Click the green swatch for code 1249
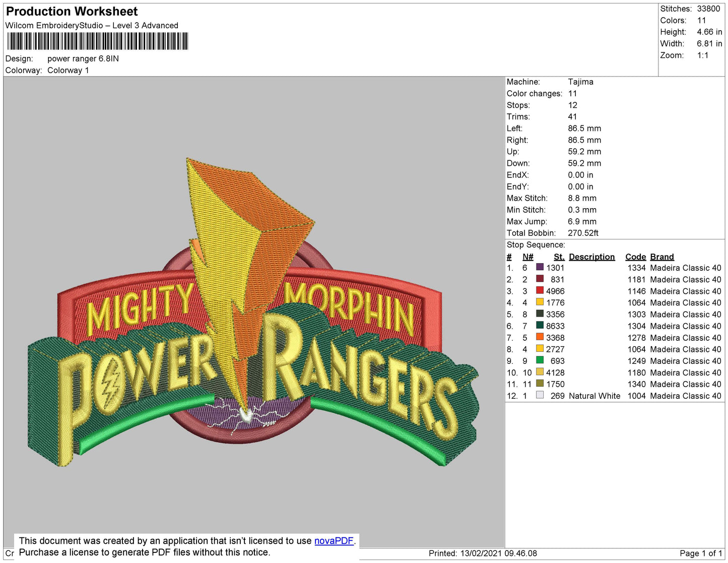This screenshot has height=563, width=728. coord(540,360)
